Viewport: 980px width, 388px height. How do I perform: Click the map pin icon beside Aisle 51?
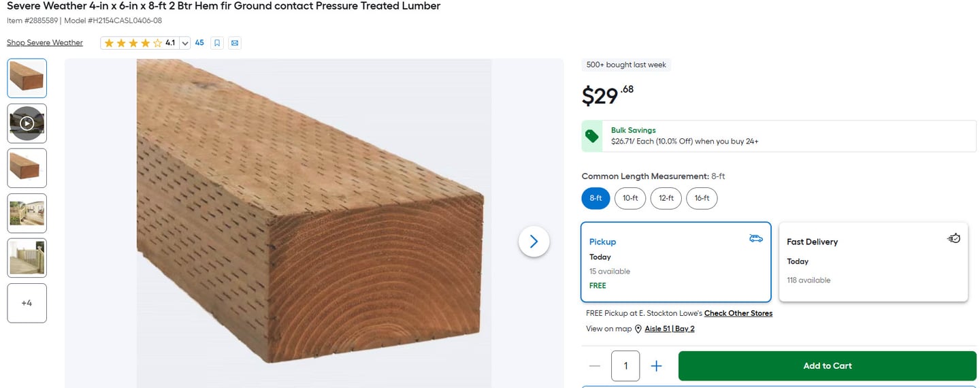pos(638,329)
